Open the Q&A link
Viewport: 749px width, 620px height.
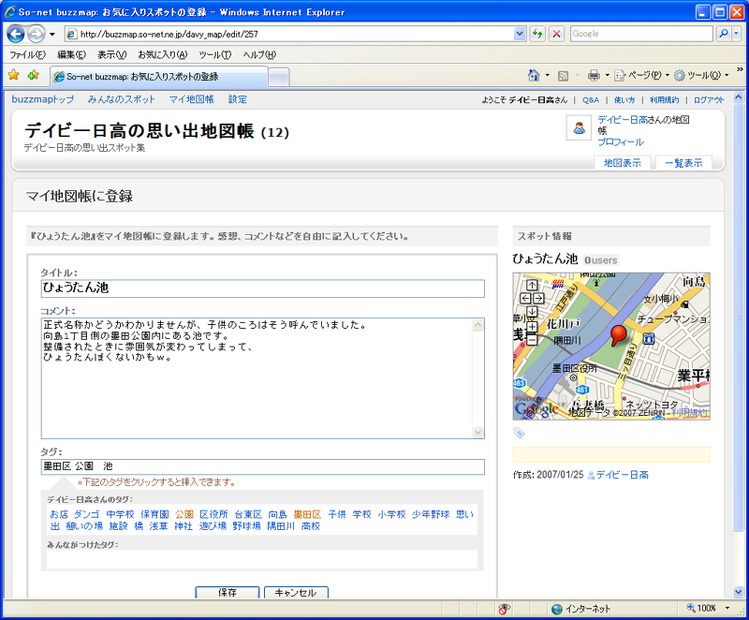[590, 100]
